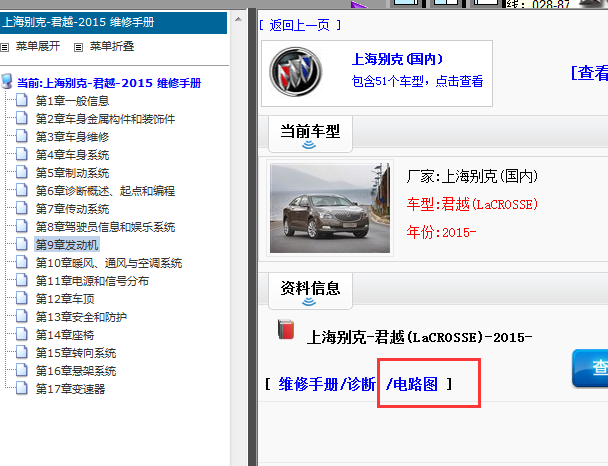
Task: Select the highlighted 第9章发动机 chapter
Action: coord(67,245)
